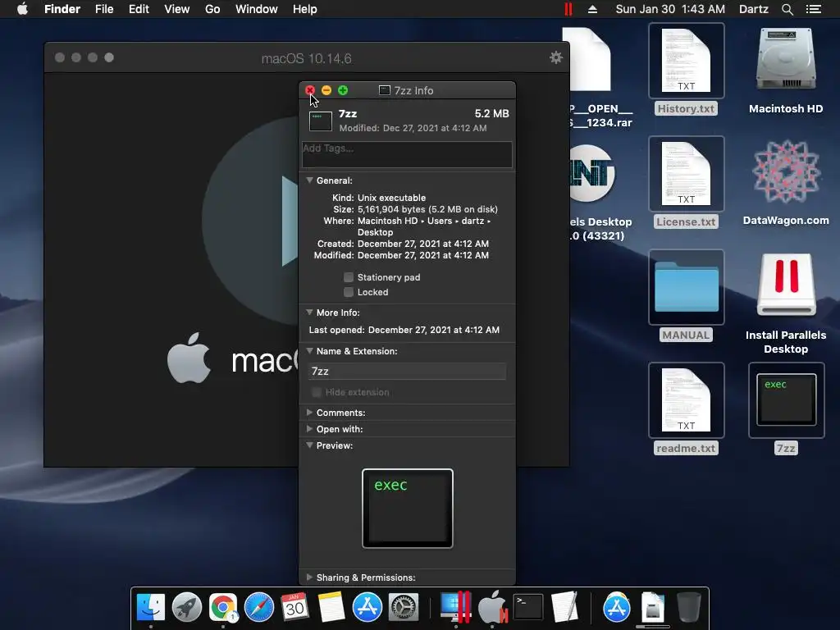Screen dimensions: 840x630
Task: Open Notes from the dock
Action: (x=331, y=608)
